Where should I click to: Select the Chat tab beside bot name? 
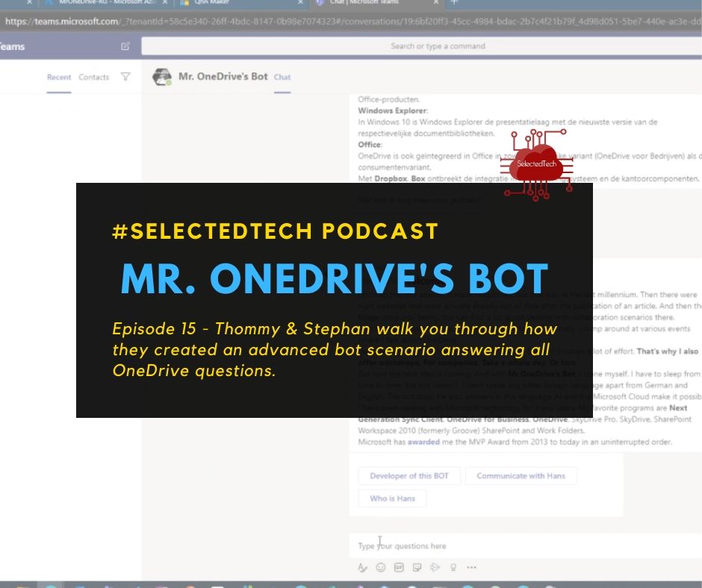coord(282,78)
